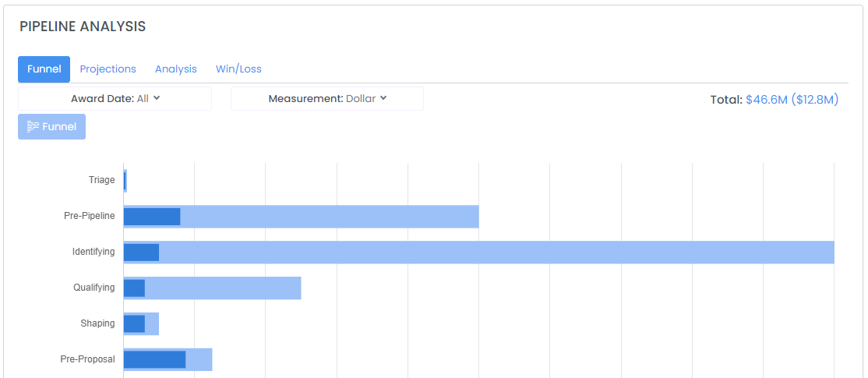
Task: Open the Win/Loss tab
Action: tap(238, 69)
